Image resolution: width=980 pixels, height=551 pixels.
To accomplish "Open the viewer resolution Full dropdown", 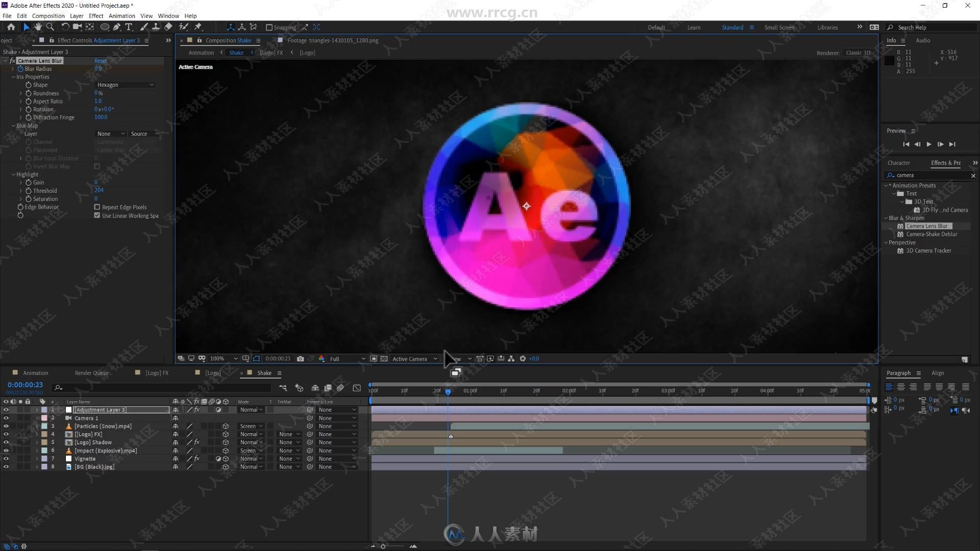I will [x=347, y=359].
